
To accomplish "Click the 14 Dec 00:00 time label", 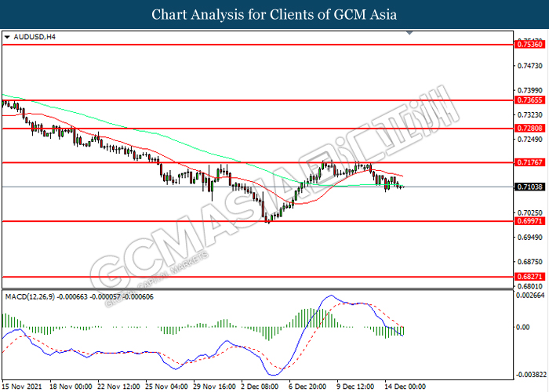I will (405, 387).
